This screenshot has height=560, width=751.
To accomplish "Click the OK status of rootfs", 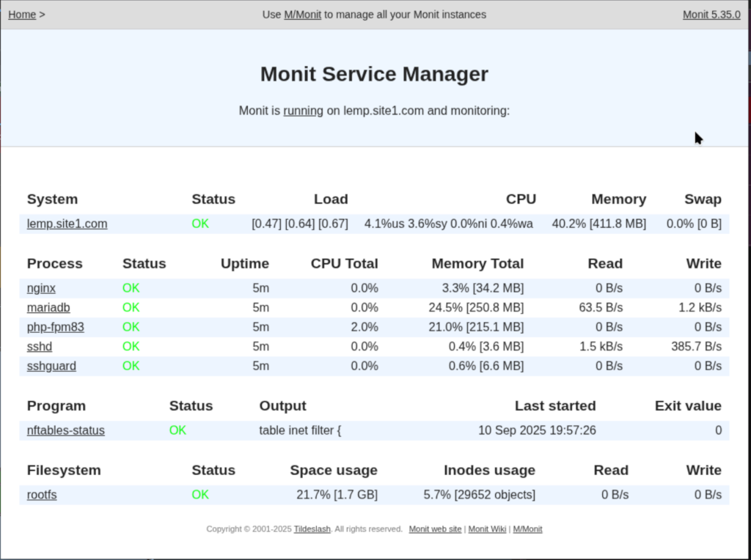I will pos(200,495).
